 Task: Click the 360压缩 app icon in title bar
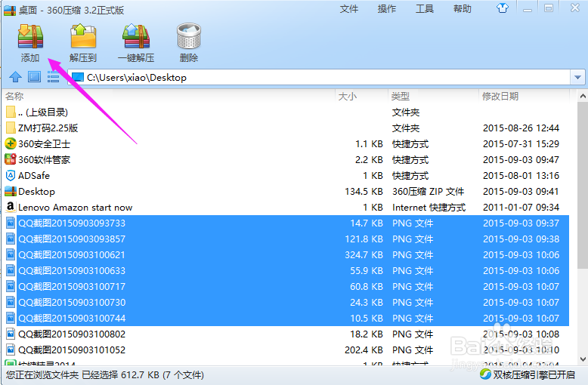click(10, 10)
